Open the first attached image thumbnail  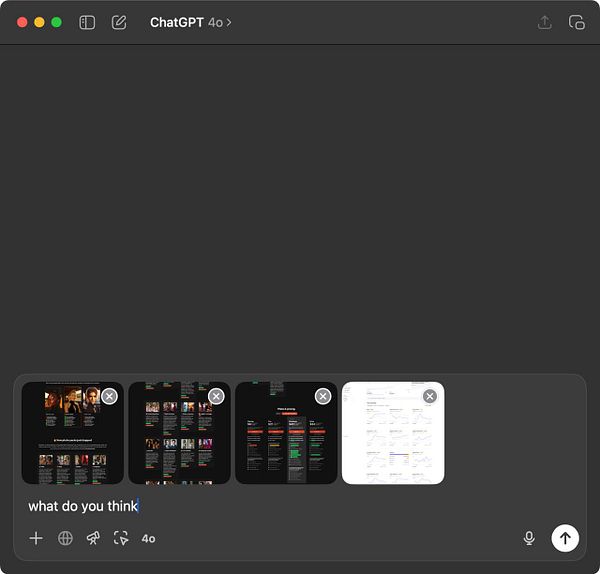(73, 433)
